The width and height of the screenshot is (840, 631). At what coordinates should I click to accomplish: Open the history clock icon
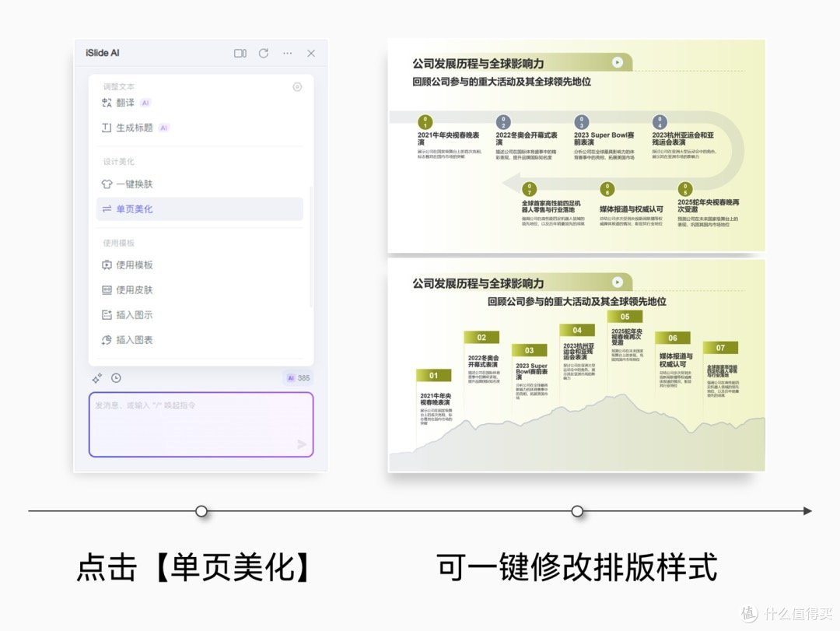(116, 378)
